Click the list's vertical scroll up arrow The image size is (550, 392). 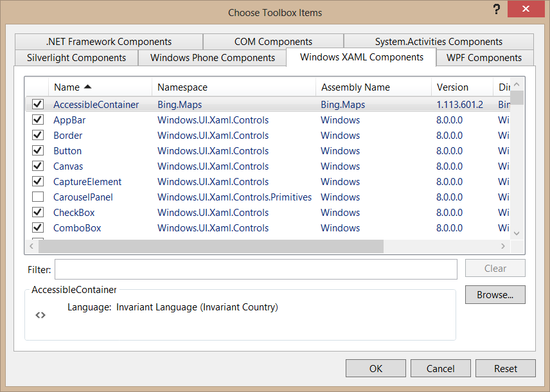click(x=517, y=84)
